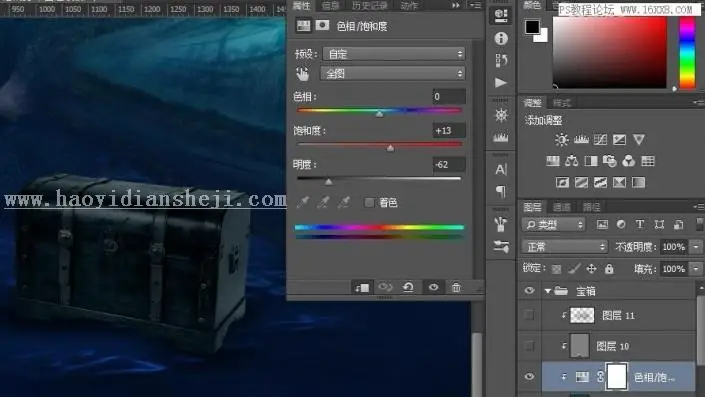Add a Black & White adjustment
Image resolution: width=705 pixels, height=397 pixels.
(x=591, y=161)
